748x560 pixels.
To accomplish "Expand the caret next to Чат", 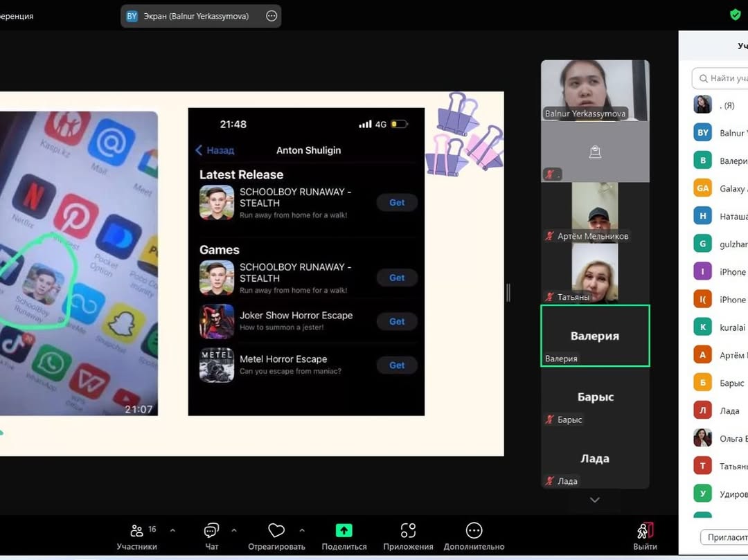I will pos(233,530).
